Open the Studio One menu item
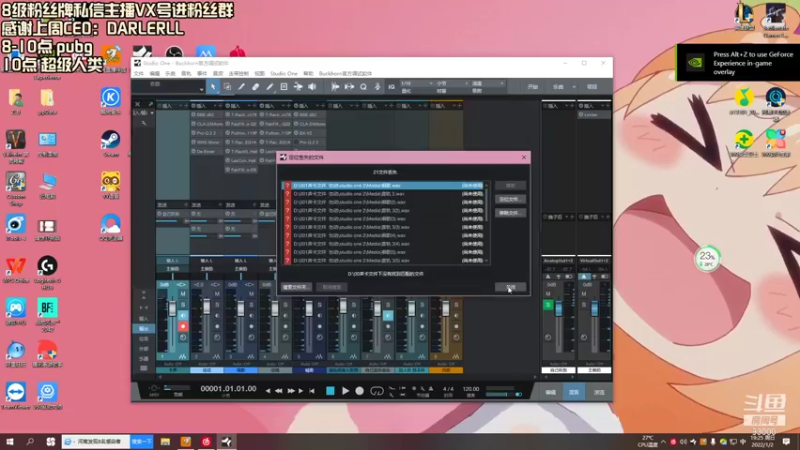 [x=284, y=73]
